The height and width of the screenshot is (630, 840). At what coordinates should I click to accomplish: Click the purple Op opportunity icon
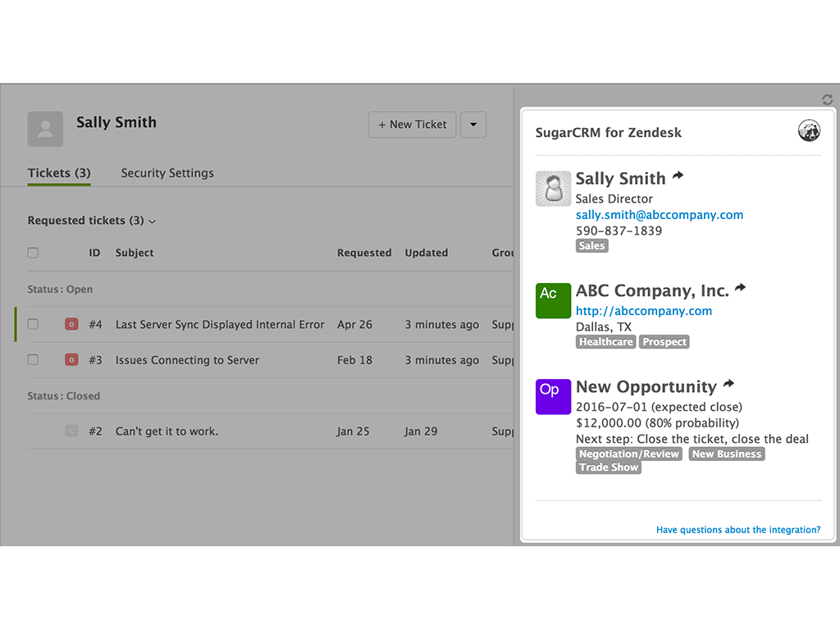point(553,396)
